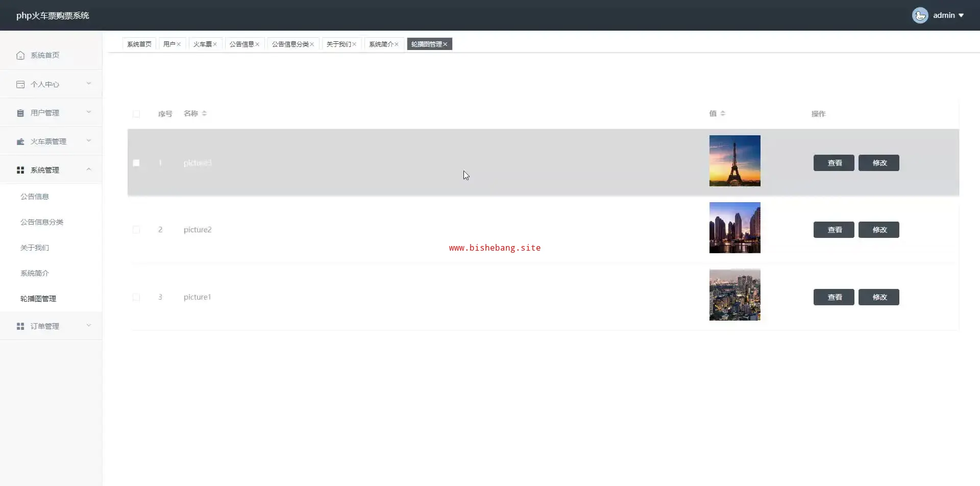
Task: Click the home icon beside 系统首页
Action: click(x=20, y=55)
